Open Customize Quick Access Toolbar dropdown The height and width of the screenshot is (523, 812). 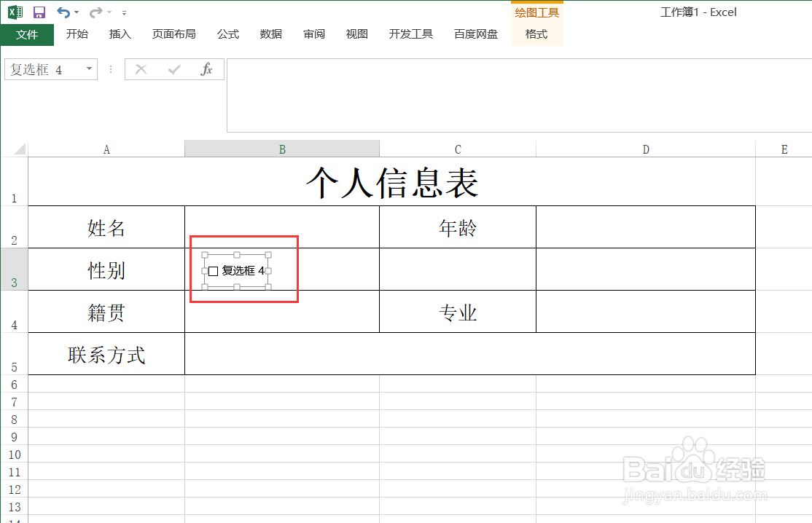tap(125, 12)
